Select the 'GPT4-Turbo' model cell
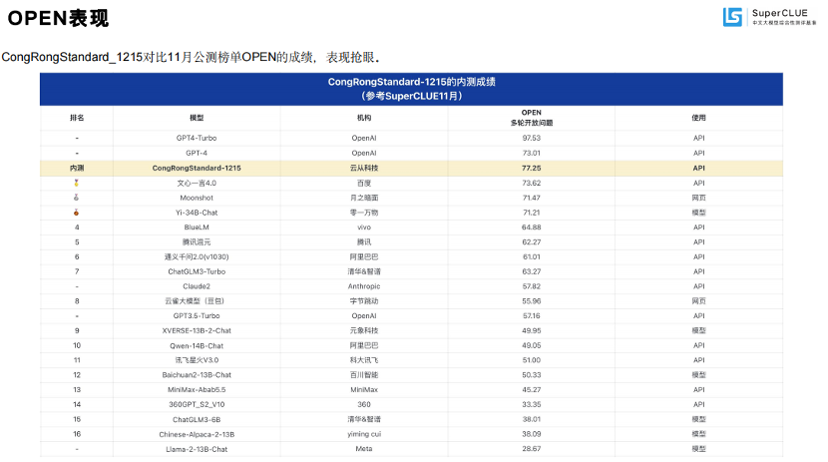This screenshot has width=828, height=462. 196,138
